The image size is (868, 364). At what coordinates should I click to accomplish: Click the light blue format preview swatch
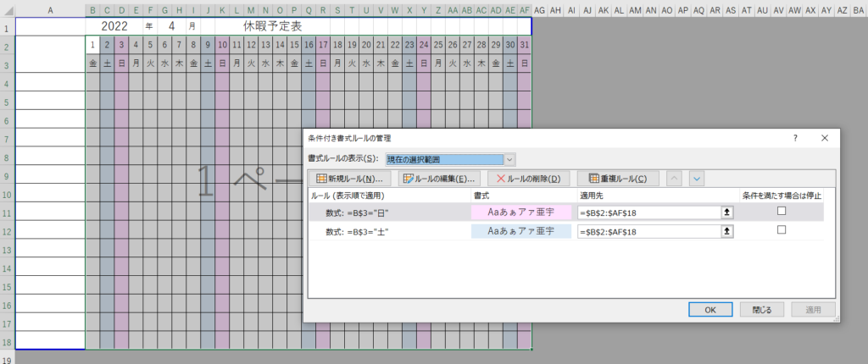521,231
